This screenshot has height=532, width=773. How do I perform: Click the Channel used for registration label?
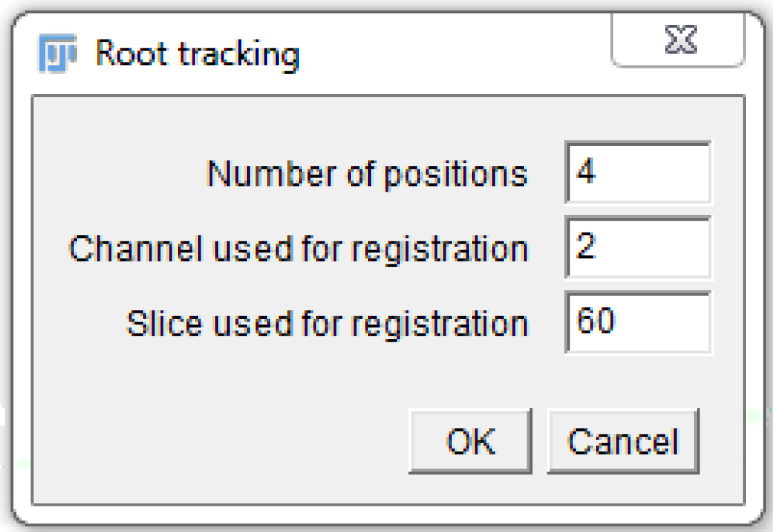pos(298,249)
